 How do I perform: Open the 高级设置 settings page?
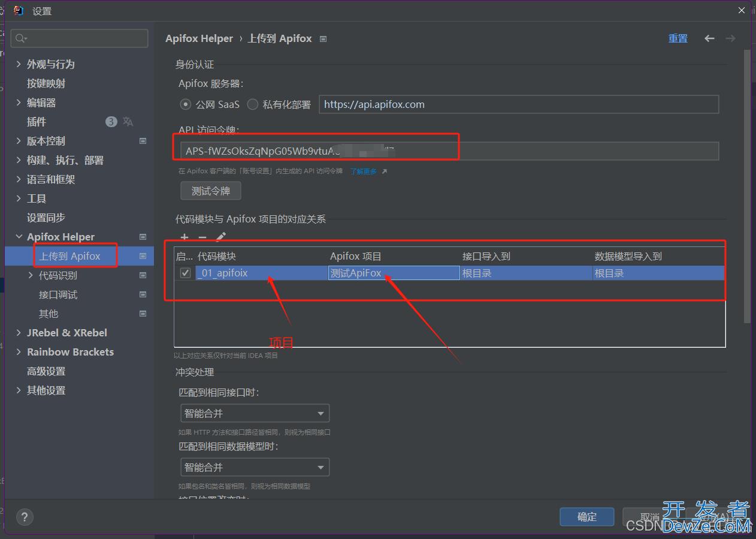46,371
